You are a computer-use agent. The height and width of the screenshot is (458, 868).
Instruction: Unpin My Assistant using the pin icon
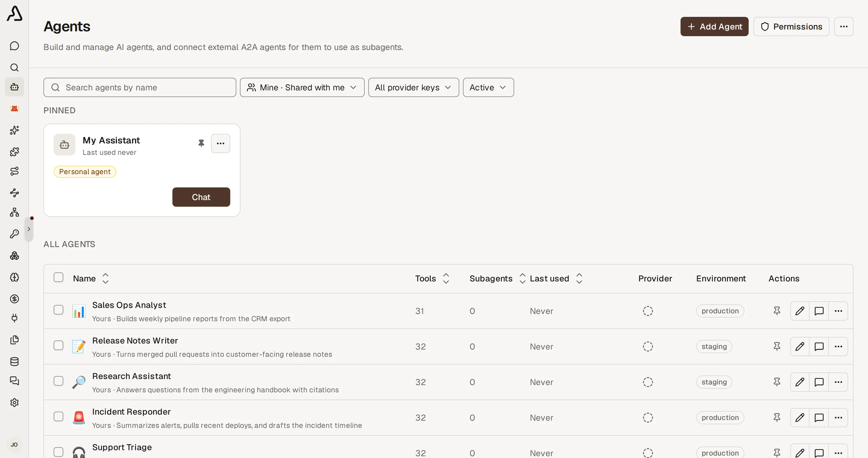pyautogui.click(x=201, y=143)
